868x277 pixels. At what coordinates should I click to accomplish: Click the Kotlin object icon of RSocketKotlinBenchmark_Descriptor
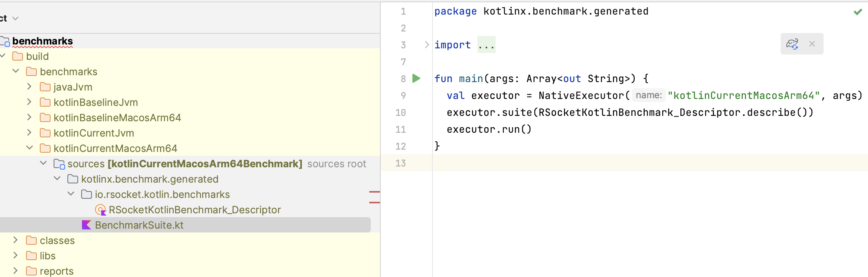click(100, 210)
